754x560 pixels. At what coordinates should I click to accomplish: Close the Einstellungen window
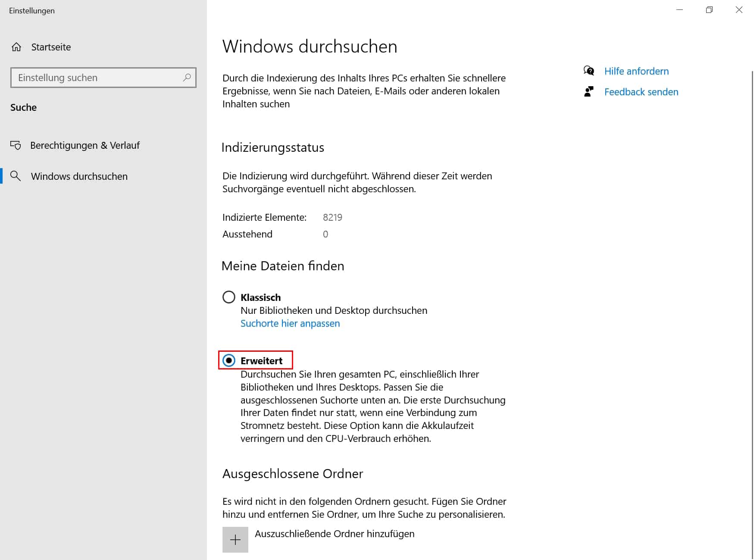tap(739, 10)
